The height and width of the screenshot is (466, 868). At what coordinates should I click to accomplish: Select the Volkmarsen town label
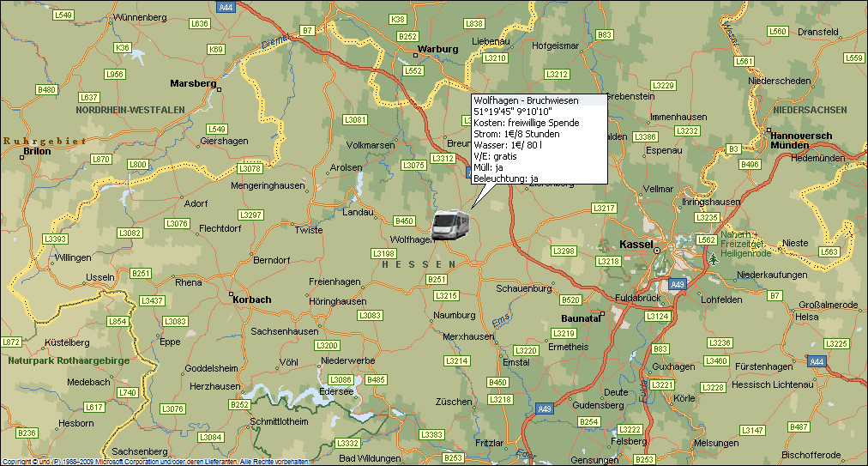click(371, 146)
